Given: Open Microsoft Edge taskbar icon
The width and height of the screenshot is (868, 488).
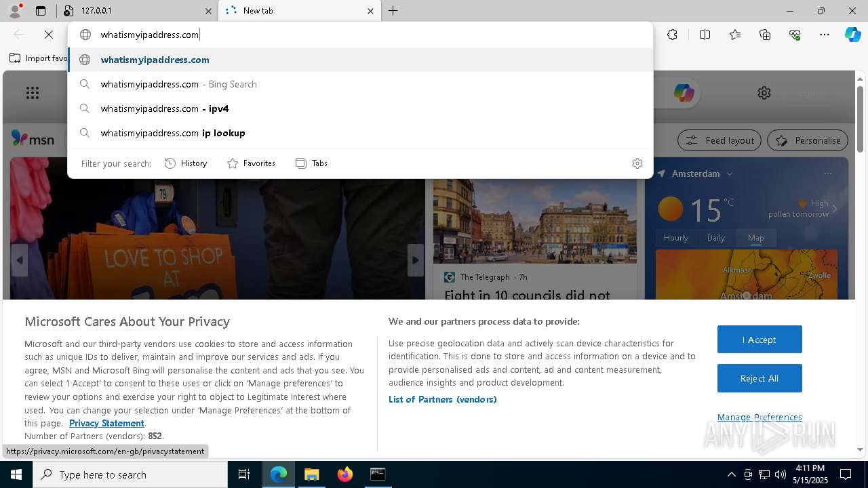Looking at the screenshot, I should [x=279, y=474].
